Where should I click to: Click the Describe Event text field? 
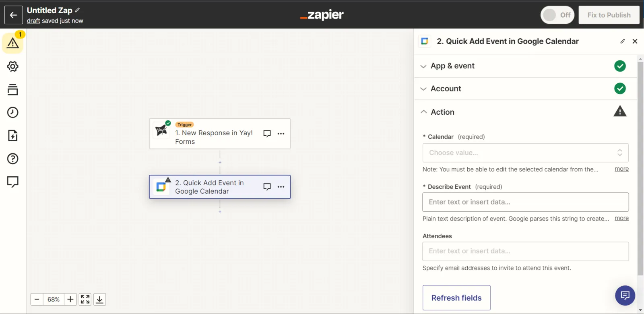click(525, 202)
